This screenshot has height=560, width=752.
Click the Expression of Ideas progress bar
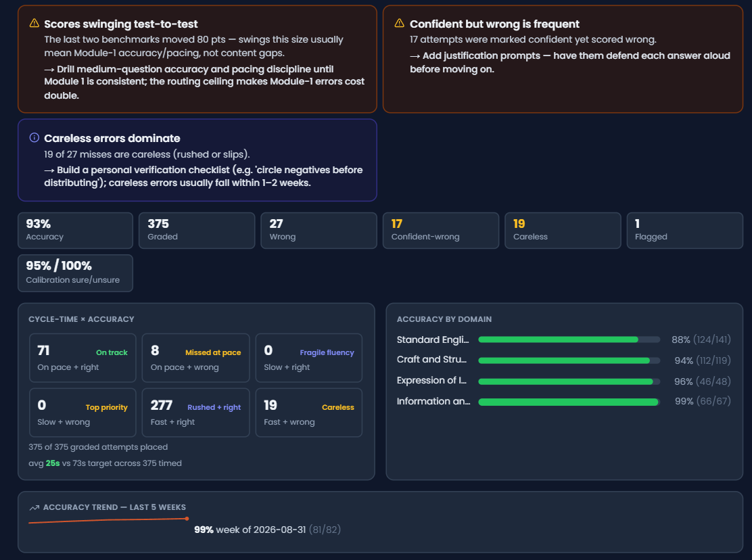click(569, 381)
